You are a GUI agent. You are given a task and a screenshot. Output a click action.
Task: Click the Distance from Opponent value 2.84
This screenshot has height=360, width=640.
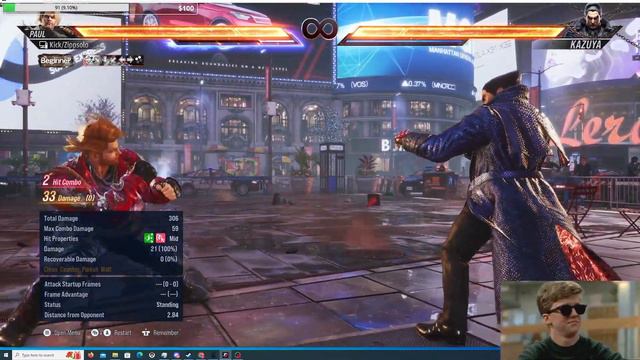(x=173, y=315)
